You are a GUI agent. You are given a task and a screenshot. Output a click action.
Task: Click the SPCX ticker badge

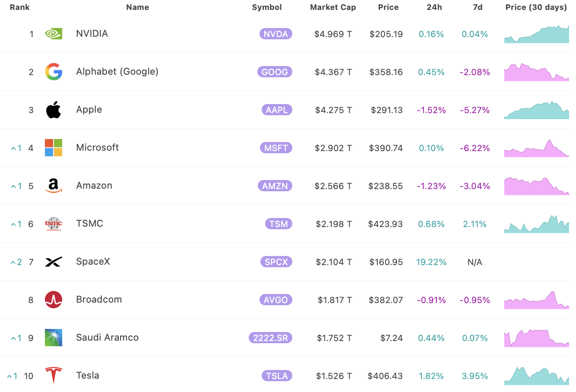click(x=276, y=262)
